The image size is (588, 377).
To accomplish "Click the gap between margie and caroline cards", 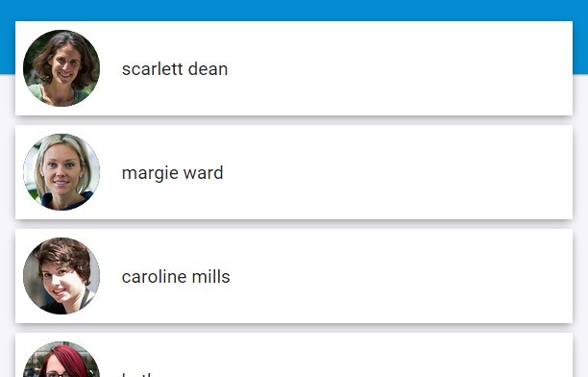I will pyautogui.click(x=294, y=224).
